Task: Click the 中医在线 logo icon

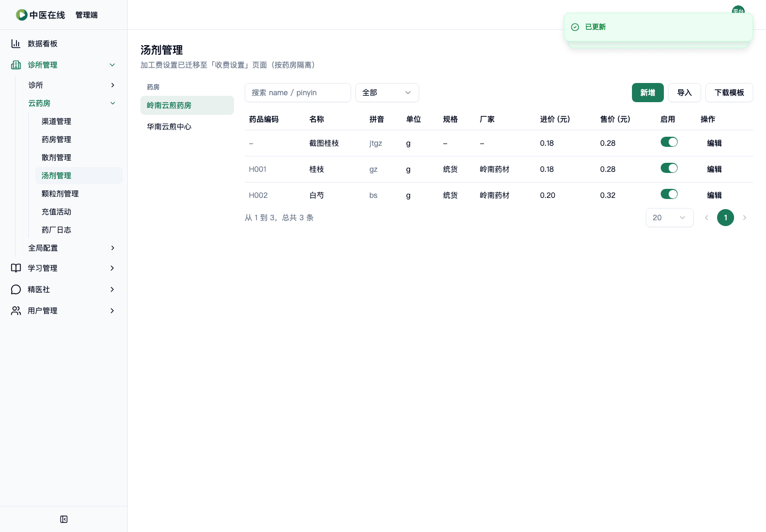Action: (22, 15)
